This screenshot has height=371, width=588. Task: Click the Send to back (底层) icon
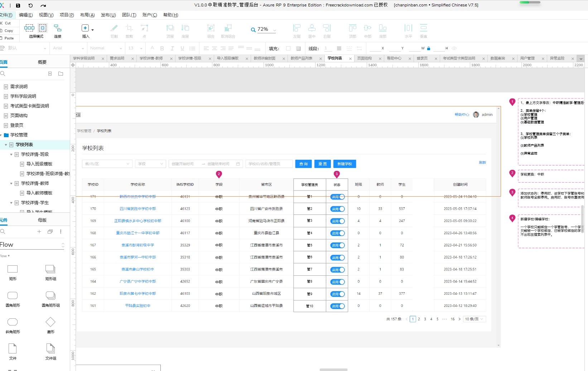(185, 28)
